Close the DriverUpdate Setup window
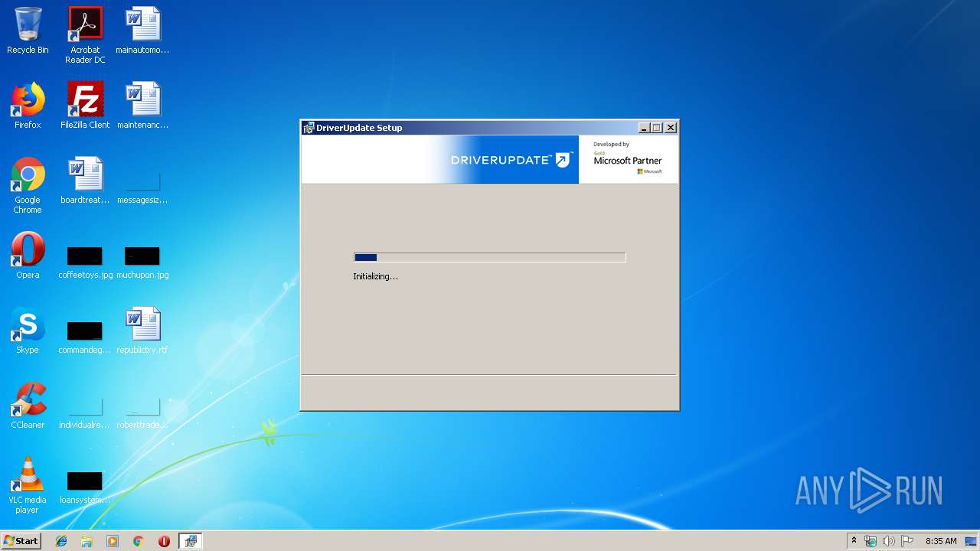 point(671,128)
